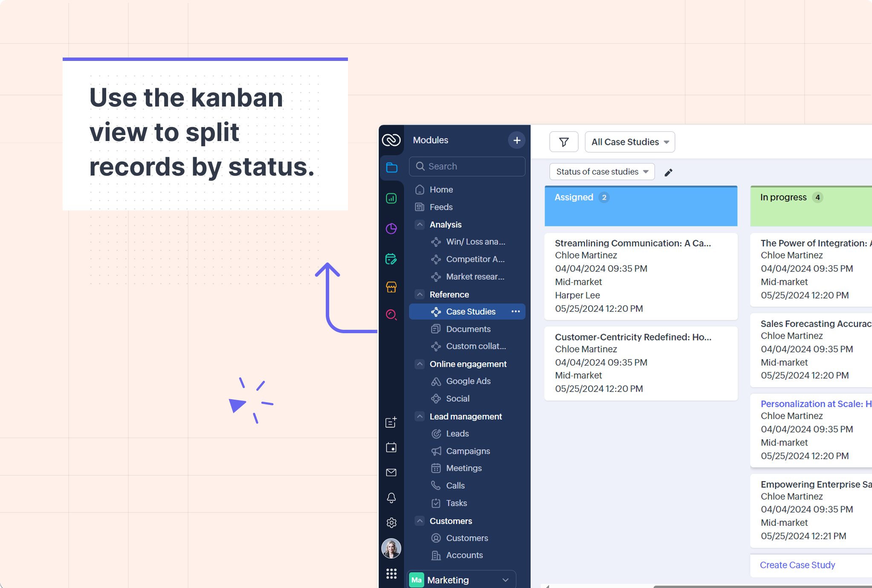872x588 pixels.
Task: Open the All Case Studies dropdown
Action: tap(630, 142)
